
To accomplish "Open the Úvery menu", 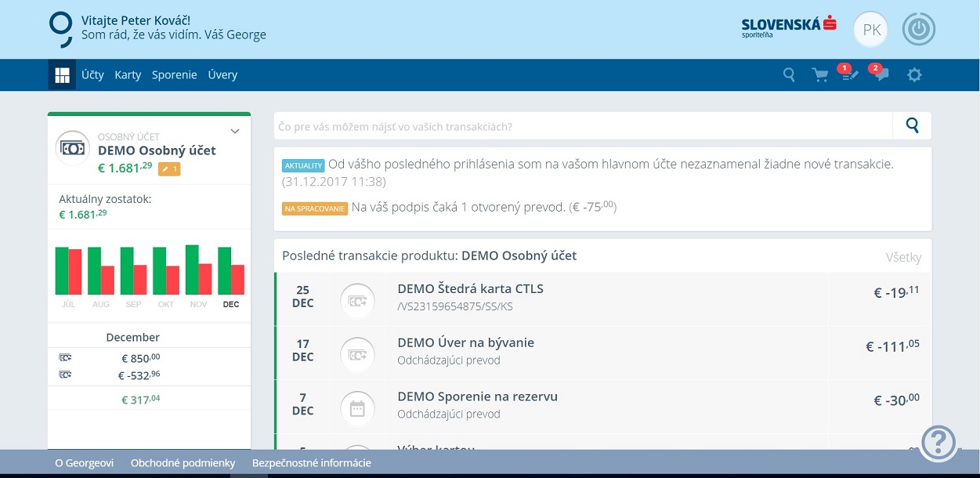I will pyautogui.click(x=222, y=75).
